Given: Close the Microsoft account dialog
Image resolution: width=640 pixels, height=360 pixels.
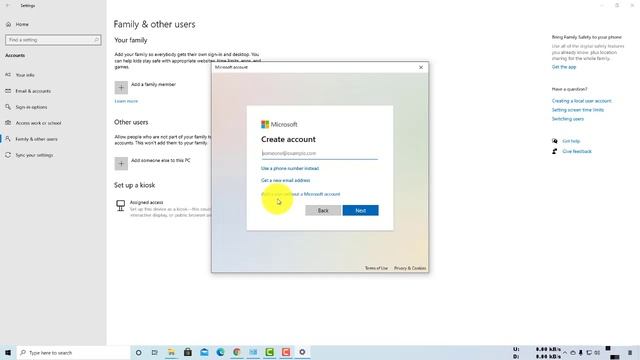Looking at the screenshot, I should coord(421,67).
